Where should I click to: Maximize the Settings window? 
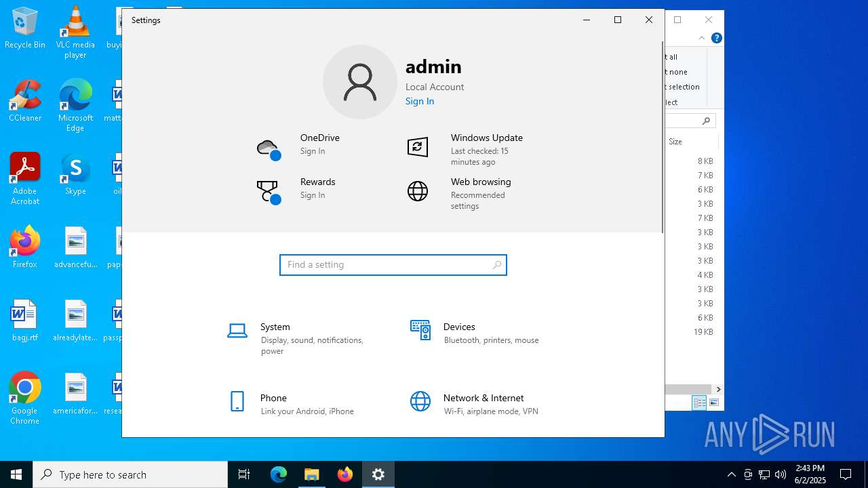618,20
